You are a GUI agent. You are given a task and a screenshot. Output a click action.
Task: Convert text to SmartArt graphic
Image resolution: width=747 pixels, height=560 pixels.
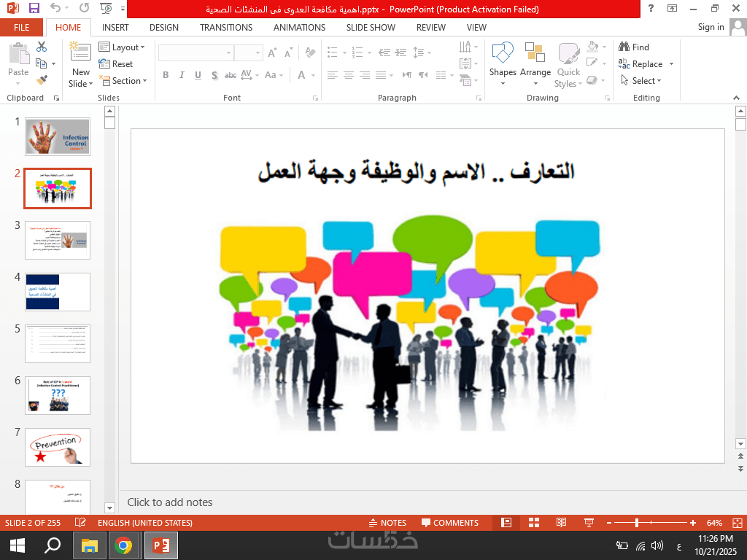pyautogui.click(x=466, y=80)
